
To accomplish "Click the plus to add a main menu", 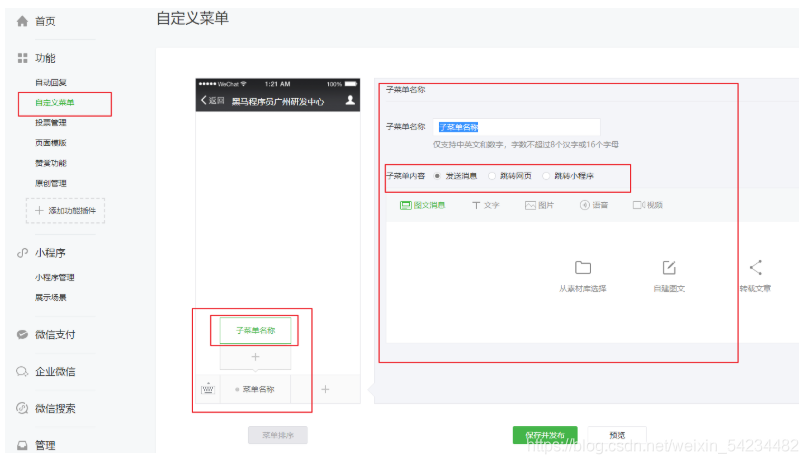I will coord(325,389).
